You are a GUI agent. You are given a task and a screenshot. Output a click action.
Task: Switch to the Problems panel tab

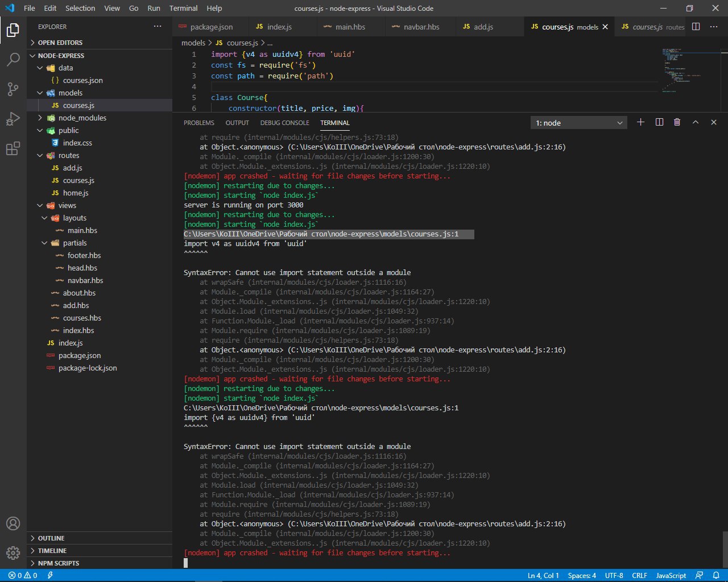pos(199,123)
